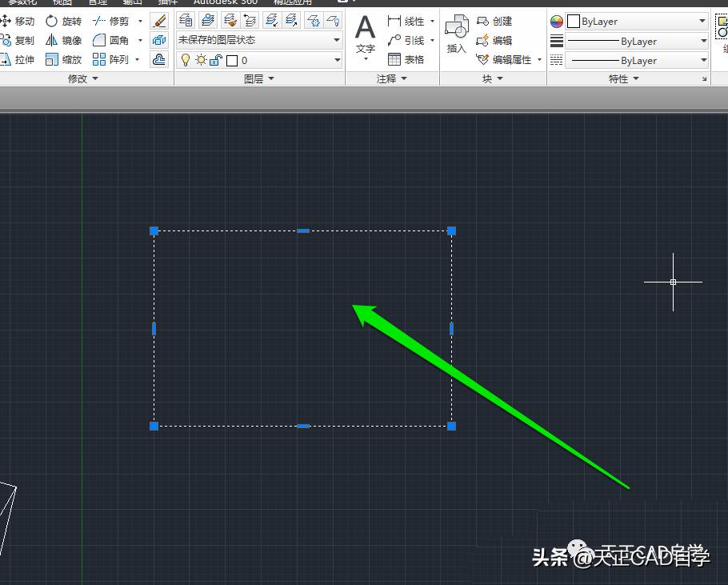Expand the Array (阵列) dropdown arrow
The image size is (728, 585).
[x=137, y=59]
